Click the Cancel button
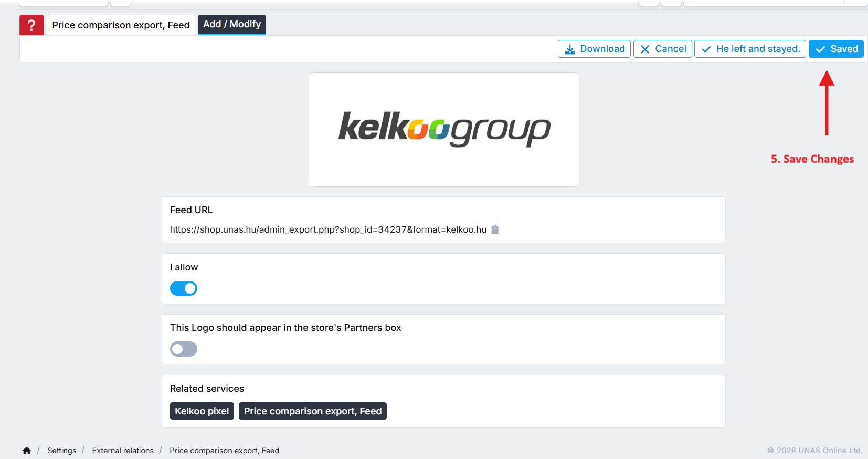The image size is (868, 459). [663, 49]
